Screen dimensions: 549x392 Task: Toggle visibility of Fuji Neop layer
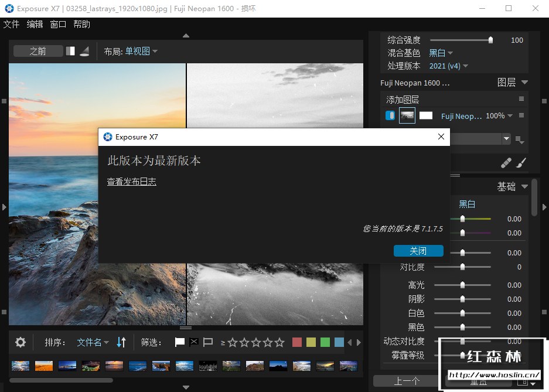tap(390, 115)
